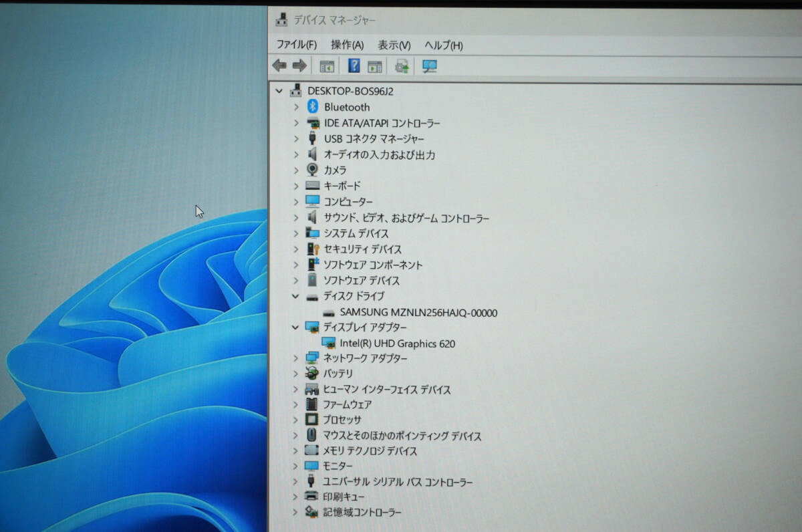Viewport: 802px width, 532px height.
Task: Click the back arrow in the toolbar
Action: click(x=279, y=65)
